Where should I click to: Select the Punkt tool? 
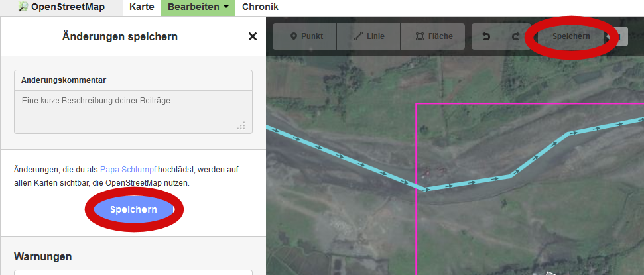304,36
